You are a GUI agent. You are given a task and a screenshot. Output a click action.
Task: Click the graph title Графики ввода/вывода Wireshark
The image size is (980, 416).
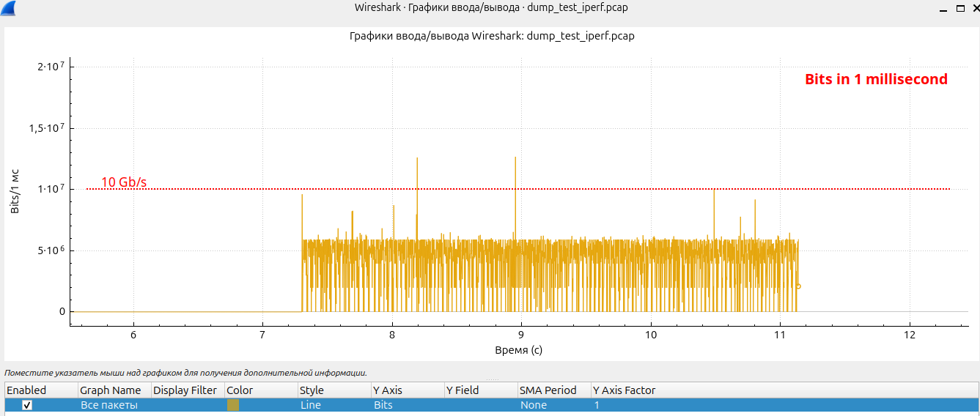492,36
